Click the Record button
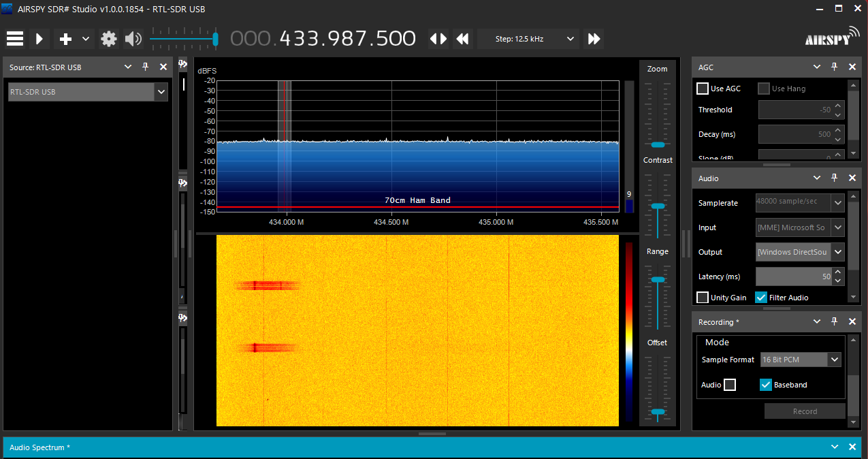The height and width of the screenshot is (459, 868). [805, 411]
